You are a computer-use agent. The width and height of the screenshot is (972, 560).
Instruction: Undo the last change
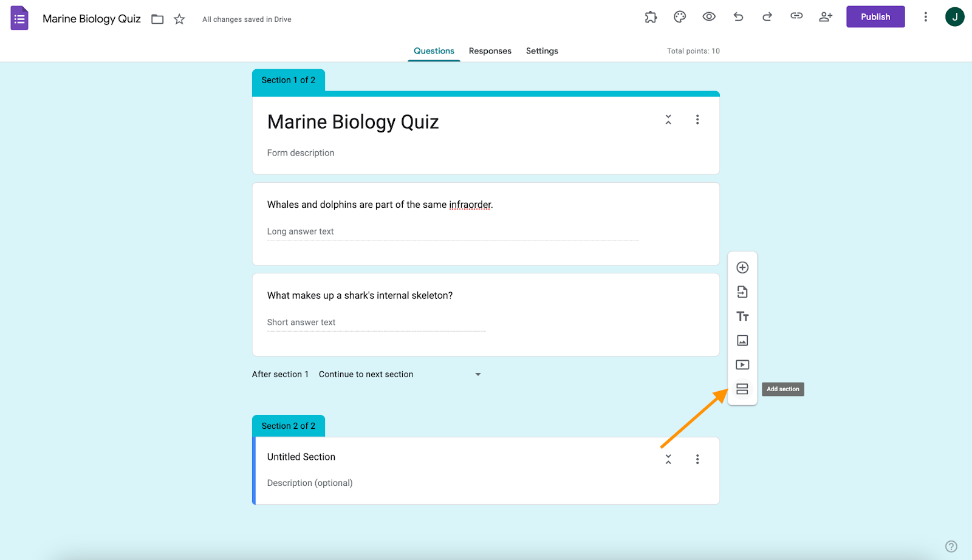point(738,17)
